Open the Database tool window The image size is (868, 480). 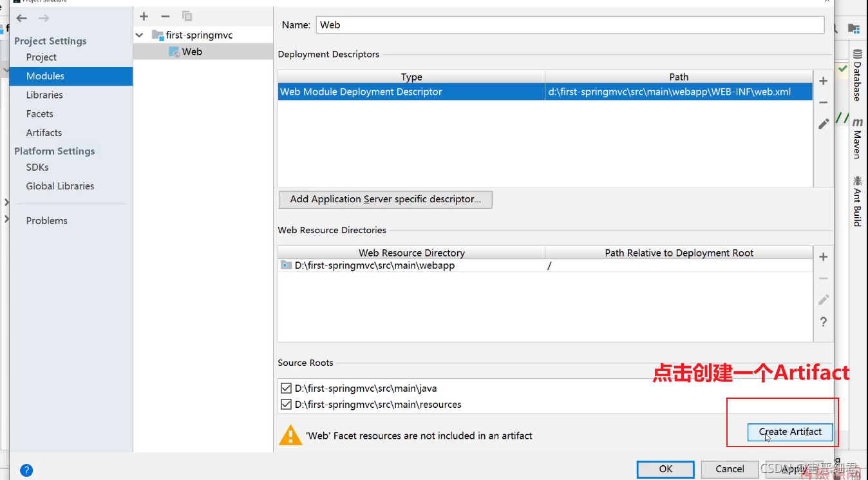pyautogui.click(x=858, y=75)
